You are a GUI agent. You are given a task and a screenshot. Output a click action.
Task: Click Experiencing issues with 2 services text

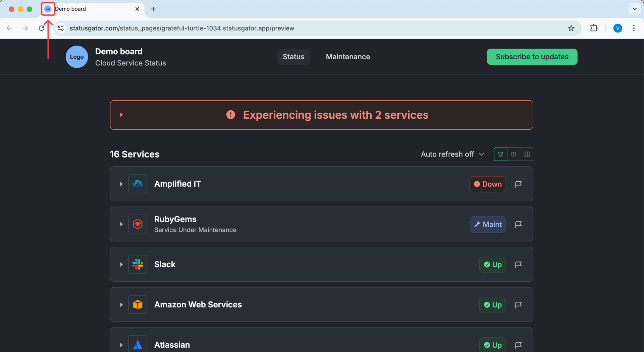pyautogui.click(x=336, y=115)
